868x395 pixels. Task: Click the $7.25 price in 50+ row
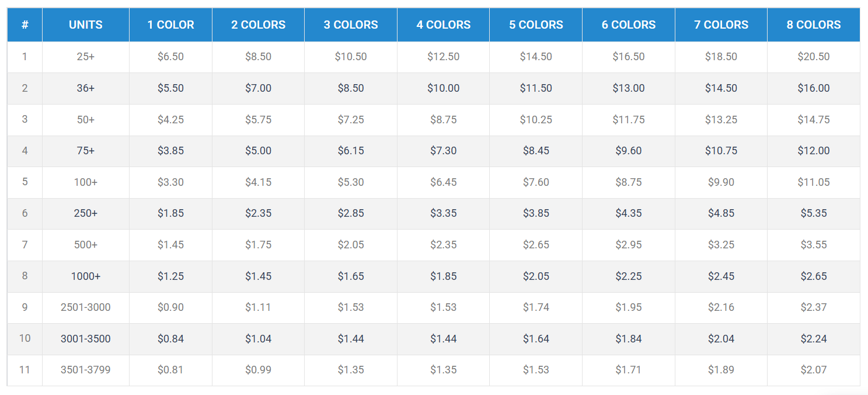(x=350, y=120)
